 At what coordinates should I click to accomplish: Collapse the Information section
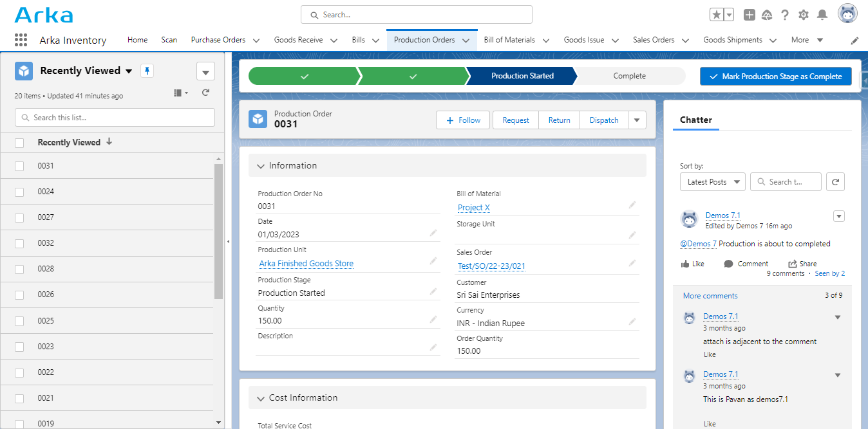pyautogui.click(x=260, y=165)
